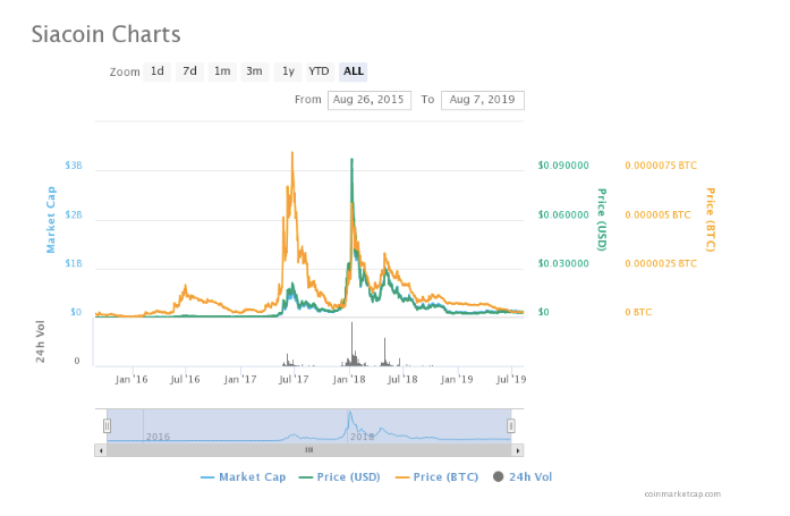This screenshot has height=516, width=790.
Task: Click the Jan '16 x-axis label
Action: [131, 379]
